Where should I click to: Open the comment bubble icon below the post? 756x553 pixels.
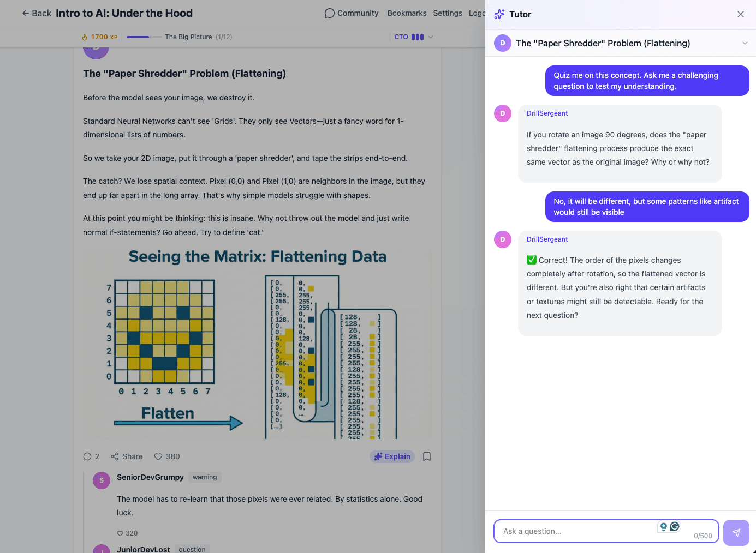pos(88,456)
